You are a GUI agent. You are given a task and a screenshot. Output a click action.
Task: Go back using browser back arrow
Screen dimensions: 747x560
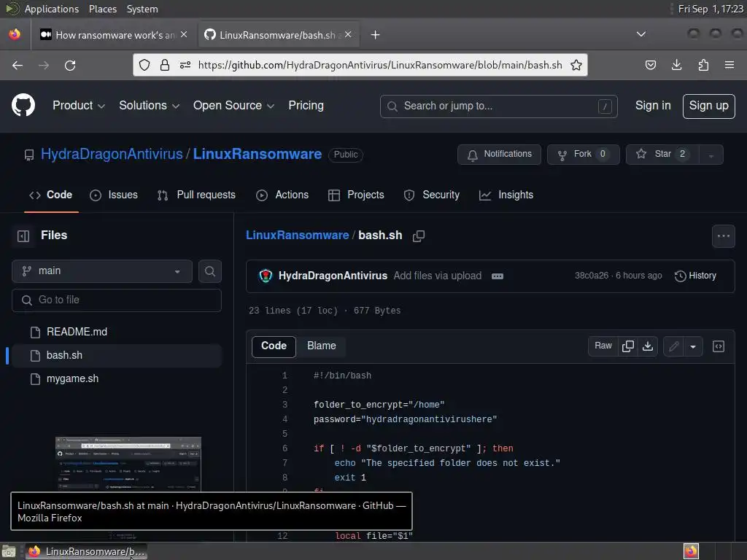point(18,65)
